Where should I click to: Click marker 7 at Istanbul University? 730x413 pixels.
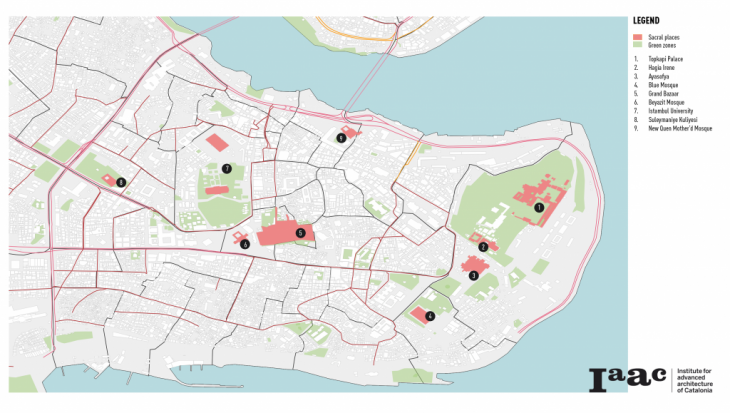pyautogui.click(x=228, y=169)
